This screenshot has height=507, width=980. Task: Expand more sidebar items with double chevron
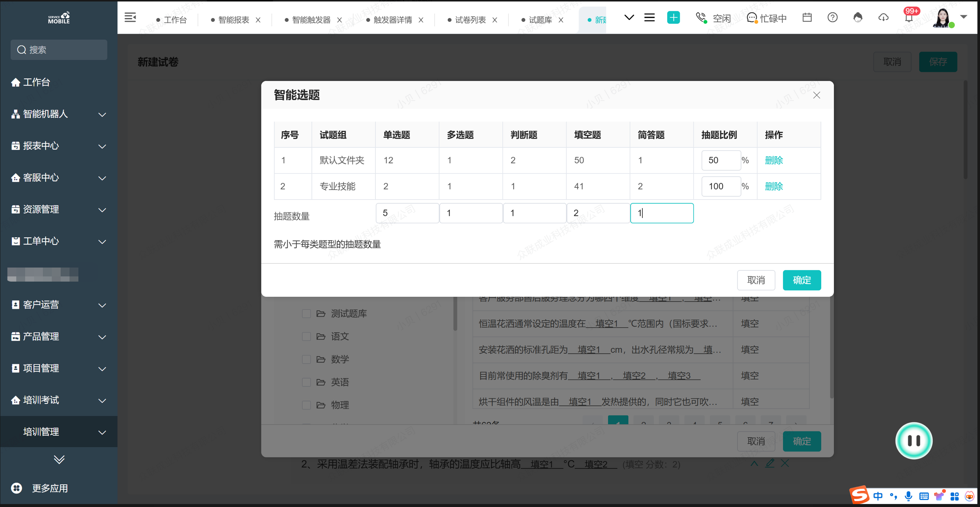[59, 459]
